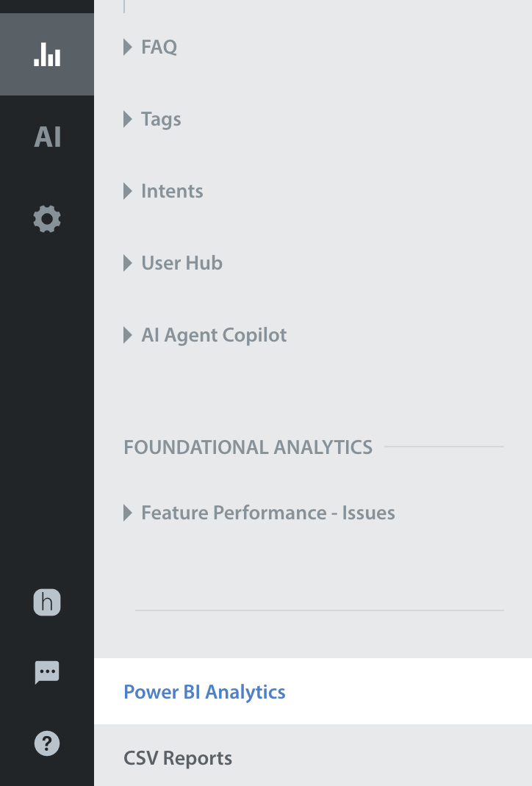
Task: Open the User Hub label
Action: 181,263
